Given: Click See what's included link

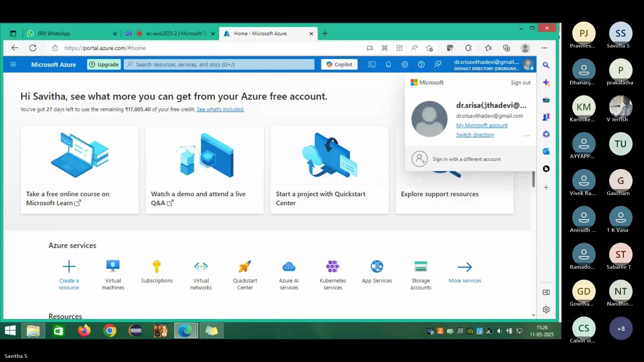Looking at the screenshot, I should [x=220, y=109].
